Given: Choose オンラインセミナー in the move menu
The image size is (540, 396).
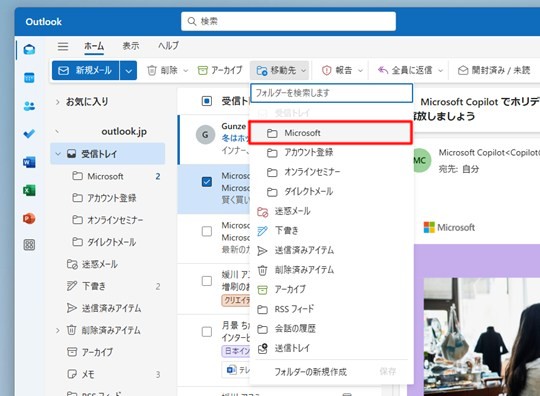Looking at the screenshot, I should [331, 172].
